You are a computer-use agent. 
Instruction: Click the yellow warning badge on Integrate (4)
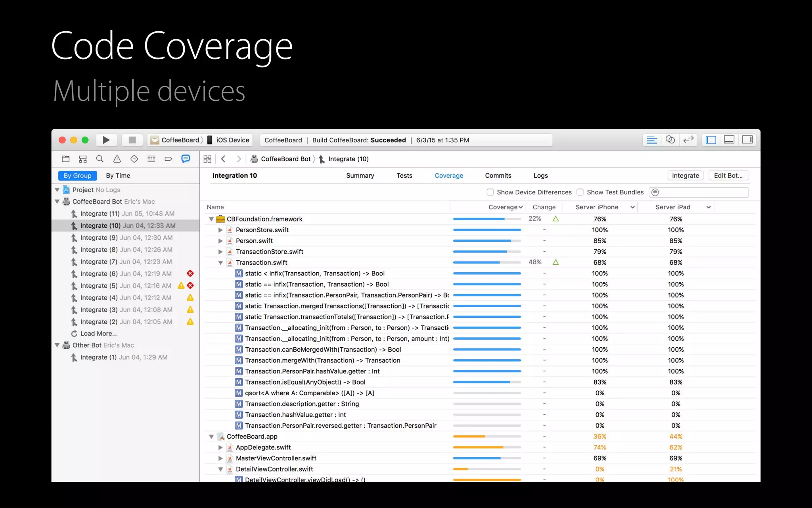190,298
